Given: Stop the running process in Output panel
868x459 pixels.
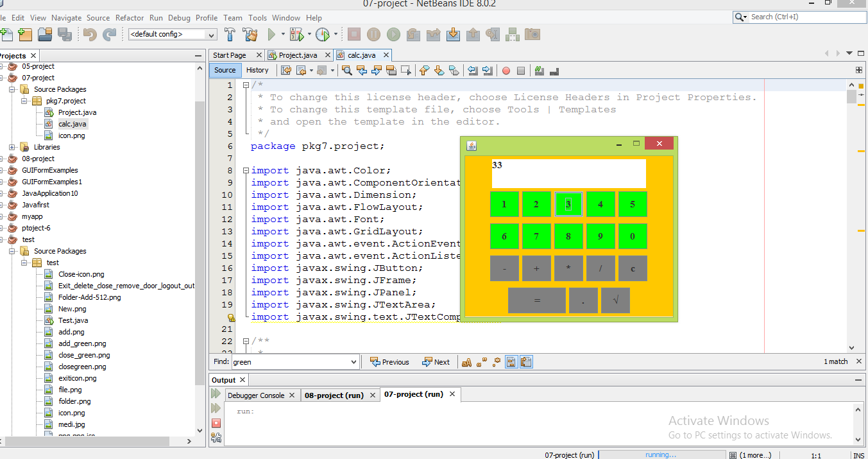Looking at the screenshot, I should (x=216, y=423).
